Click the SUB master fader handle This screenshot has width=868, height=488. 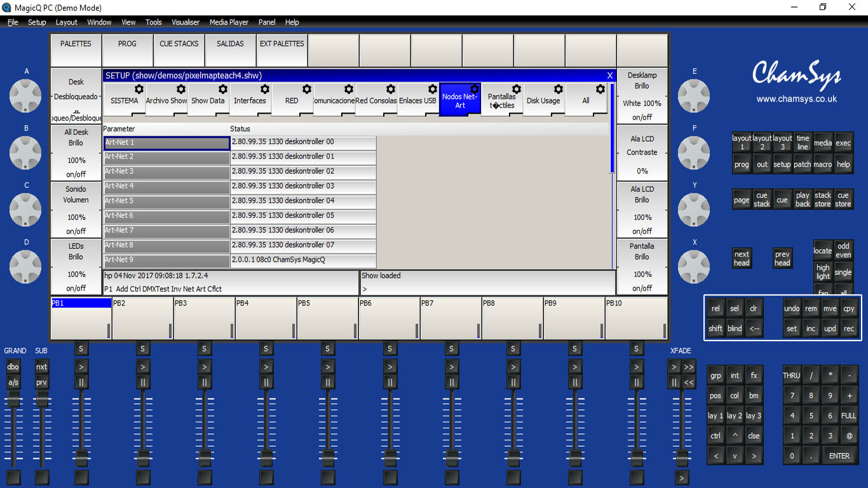tap(41, 400)
